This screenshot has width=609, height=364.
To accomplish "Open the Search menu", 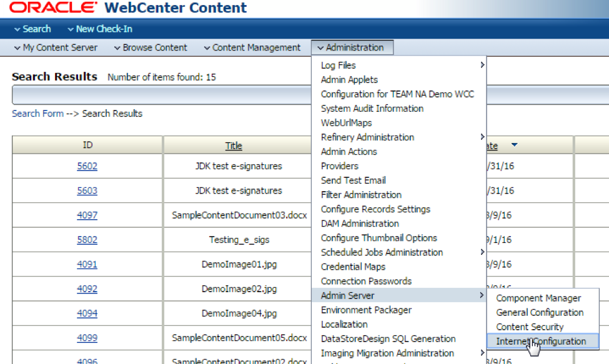I will [x=34, y=29].
